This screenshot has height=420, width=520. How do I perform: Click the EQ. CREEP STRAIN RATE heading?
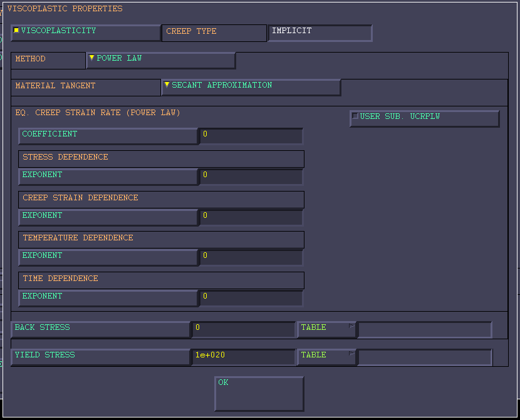pos(98,113)
